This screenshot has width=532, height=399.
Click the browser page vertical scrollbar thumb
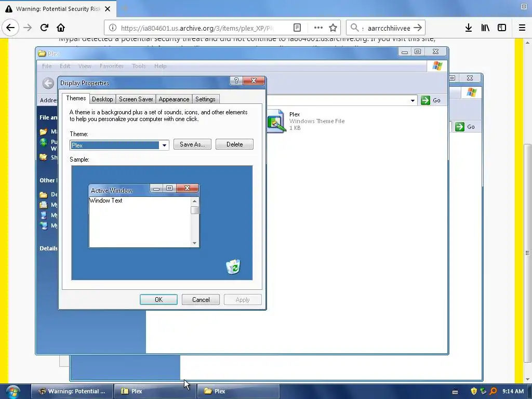(527, 253)
